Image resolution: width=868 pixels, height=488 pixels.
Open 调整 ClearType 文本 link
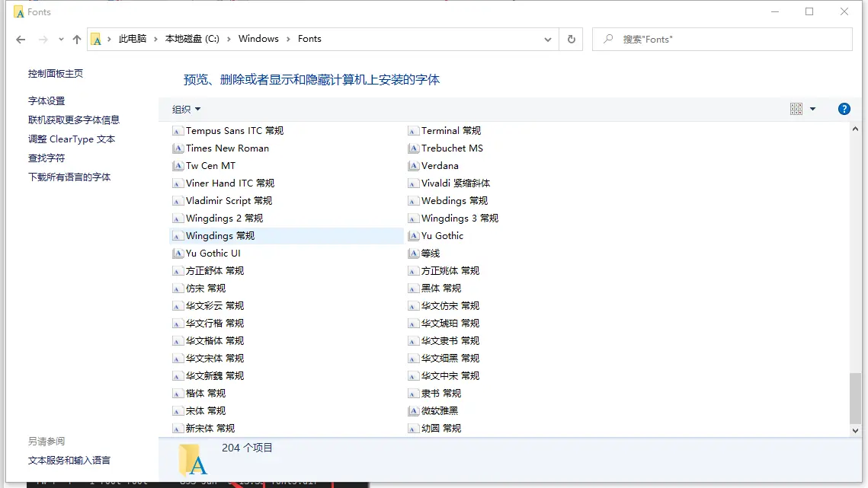[72, 139]
